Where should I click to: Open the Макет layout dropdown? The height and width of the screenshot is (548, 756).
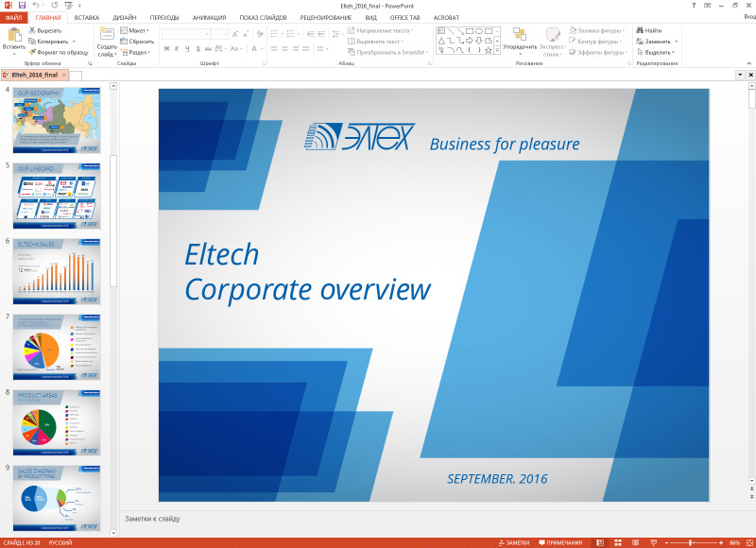[135, 30]
